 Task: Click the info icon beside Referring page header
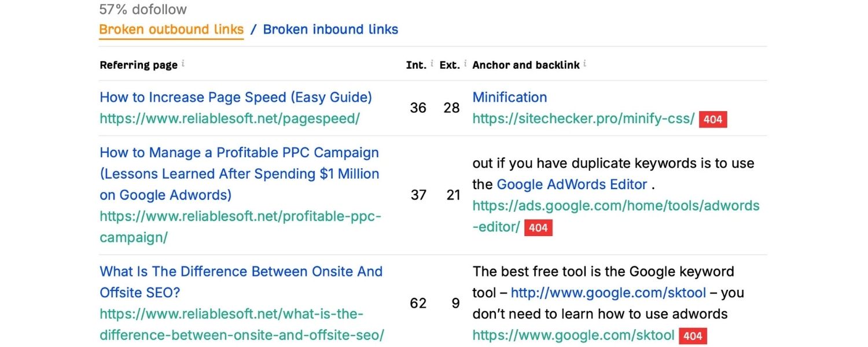pos(183,62)
